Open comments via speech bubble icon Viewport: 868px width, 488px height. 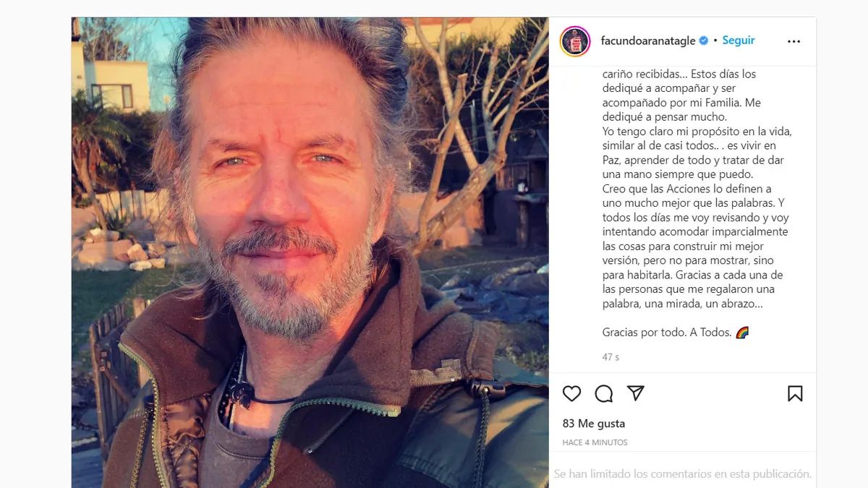(x=603, y=393)
